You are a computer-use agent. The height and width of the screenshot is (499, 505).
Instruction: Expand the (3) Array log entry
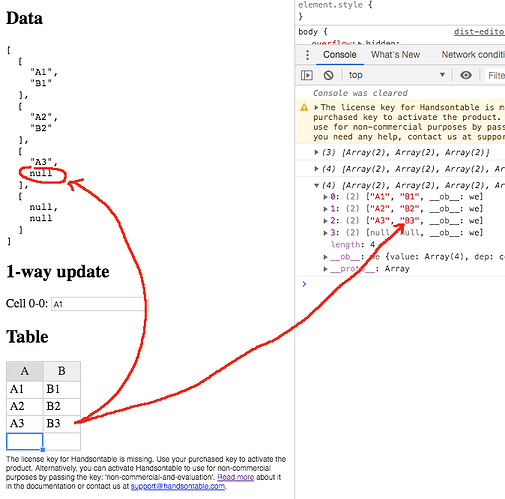pos(316,152)
